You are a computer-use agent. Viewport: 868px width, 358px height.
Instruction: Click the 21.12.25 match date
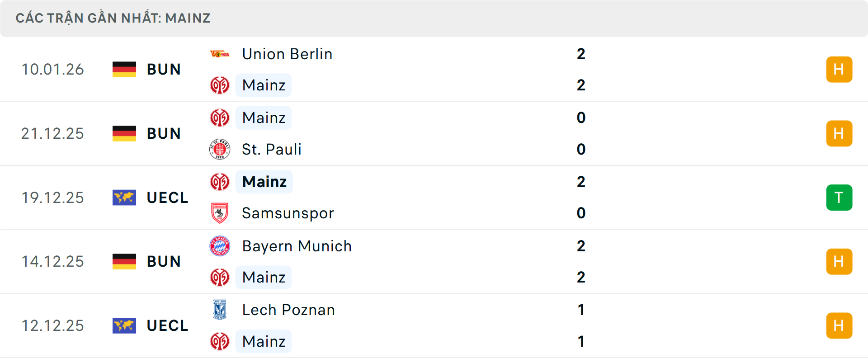(52, 133)
